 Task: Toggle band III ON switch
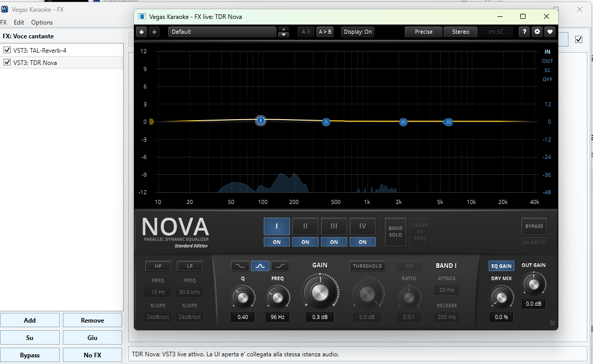coord(334,242)
